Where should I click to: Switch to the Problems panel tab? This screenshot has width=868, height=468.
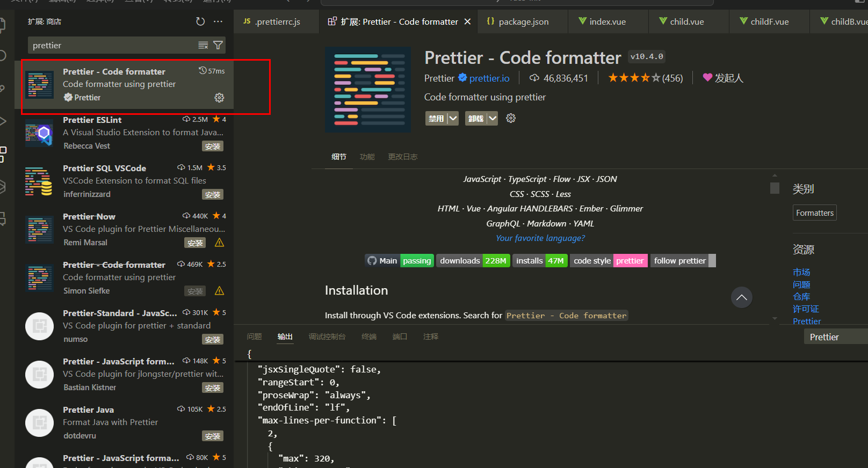point(255,337)
